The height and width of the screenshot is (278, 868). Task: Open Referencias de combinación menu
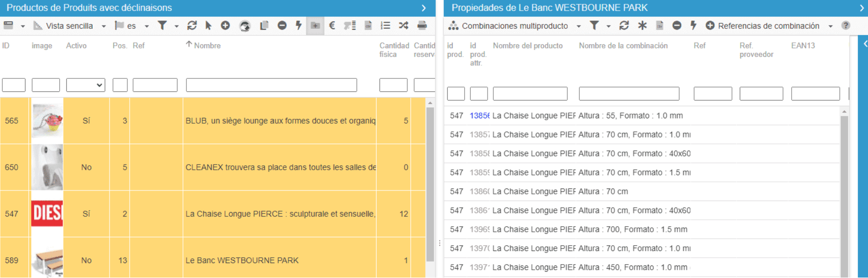pos(769,26)
